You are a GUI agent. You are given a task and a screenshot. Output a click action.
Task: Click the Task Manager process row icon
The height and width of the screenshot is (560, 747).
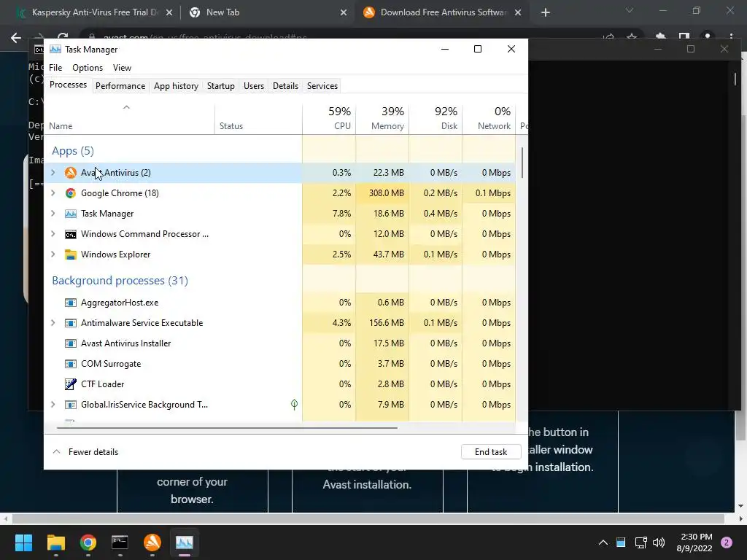pyautogui.click(x=71, y=214)
